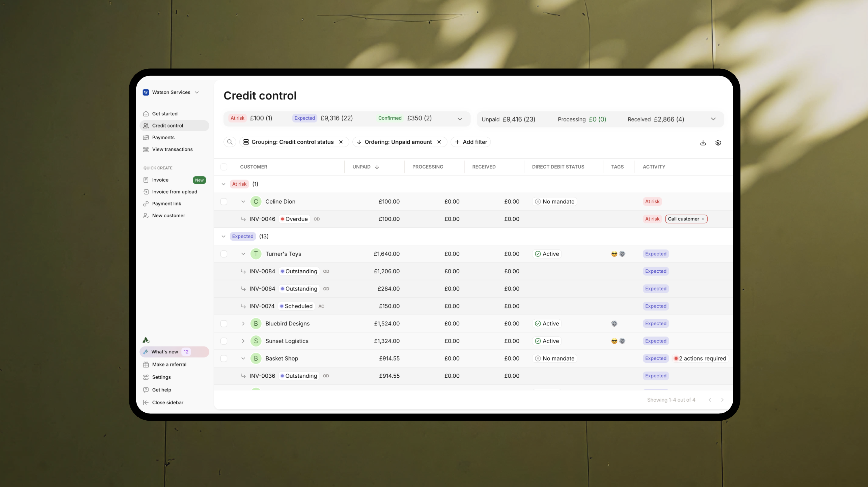
Task: Expand the Bluebird Designs invoices
Action: pos(243,324)
